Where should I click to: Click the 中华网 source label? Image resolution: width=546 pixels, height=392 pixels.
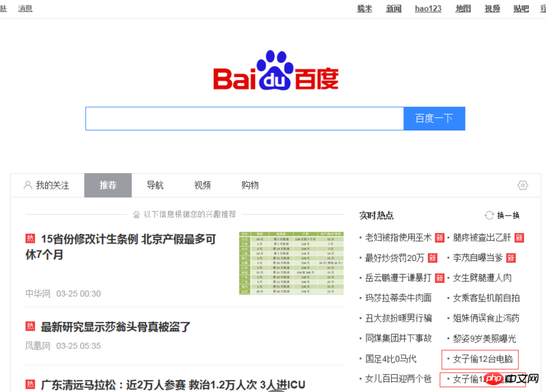38,294
